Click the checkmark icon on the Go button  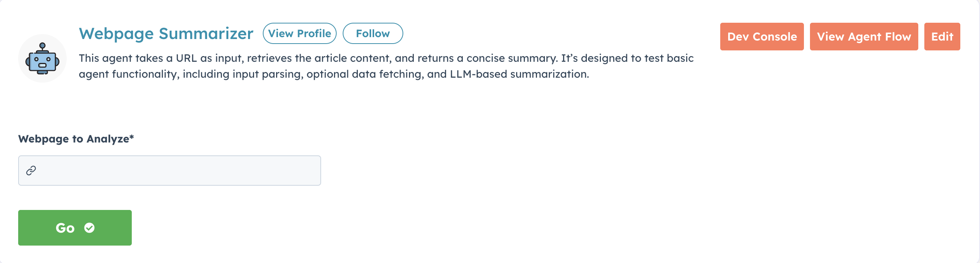point(89,228)
